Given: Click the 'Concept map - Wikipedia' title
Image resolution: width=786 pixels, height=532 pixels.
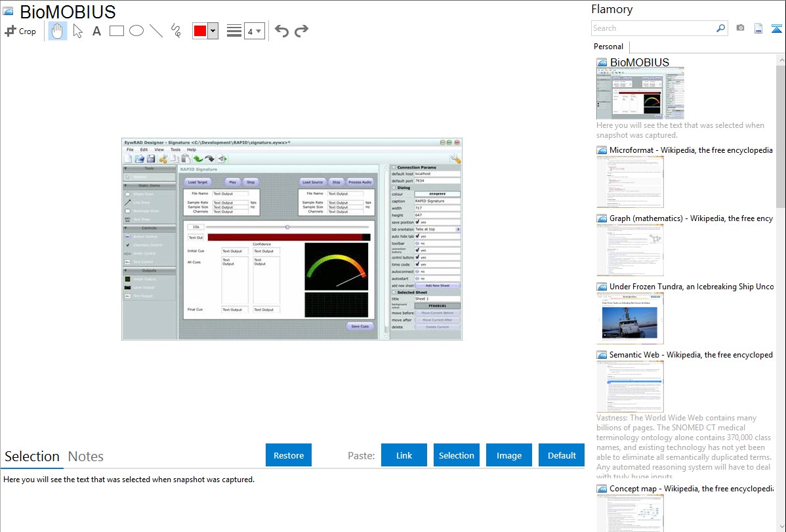Looking at the screenshot, I should point(691,488).
